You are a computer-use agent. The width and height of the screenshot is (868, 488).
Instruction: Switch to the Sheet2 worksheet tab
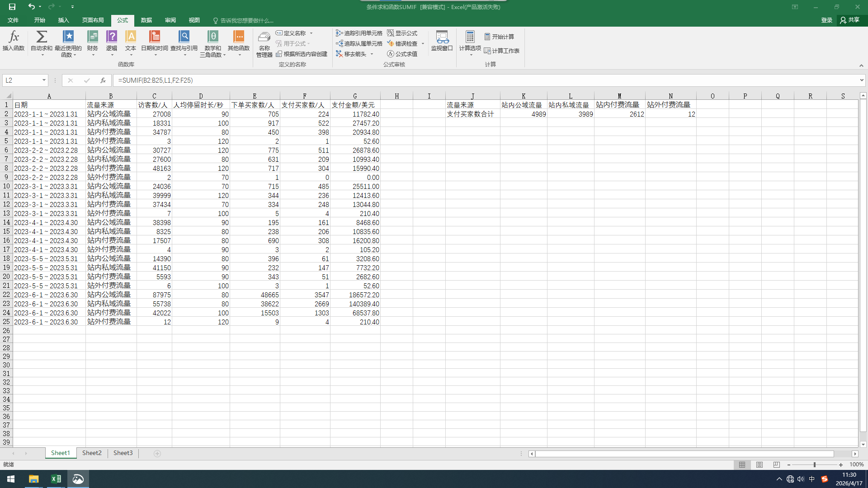pos(92,453)
